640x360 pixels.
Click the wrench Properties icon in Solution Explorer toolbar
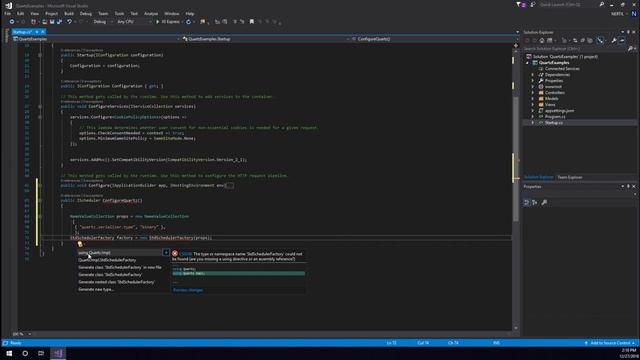click(x=614, y=40)
